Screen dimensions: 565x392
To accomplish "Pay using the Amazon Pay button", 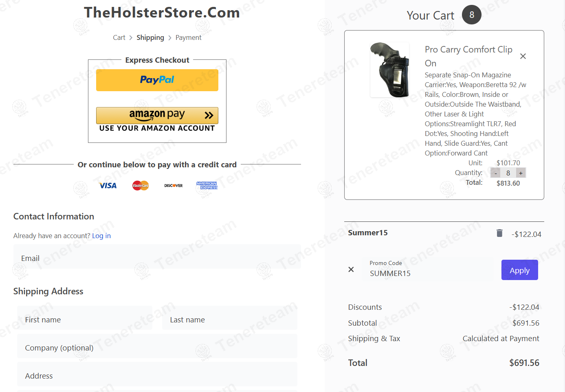I will pos(157,116).
